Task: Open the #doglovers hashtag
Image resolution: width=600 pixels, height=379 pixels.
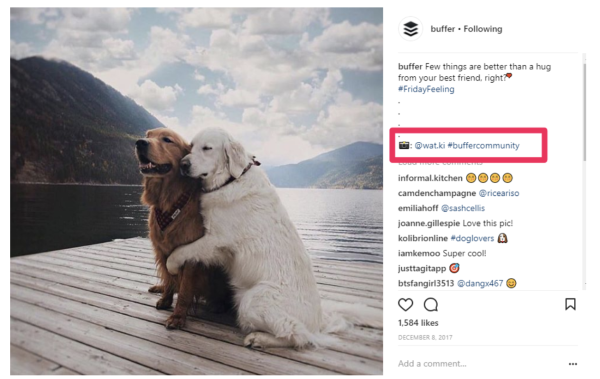Action: [472, 238]
